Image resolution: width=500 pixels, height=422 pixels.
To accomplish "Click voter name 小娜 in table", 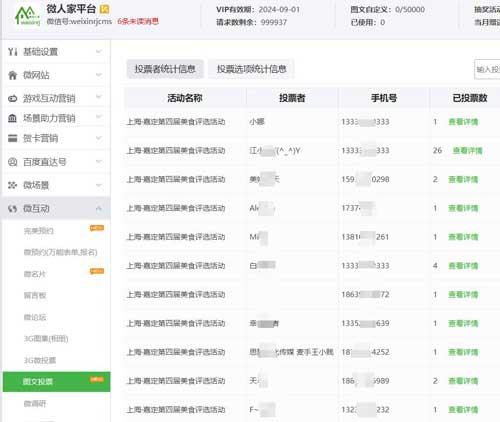I will coord(257,122).
